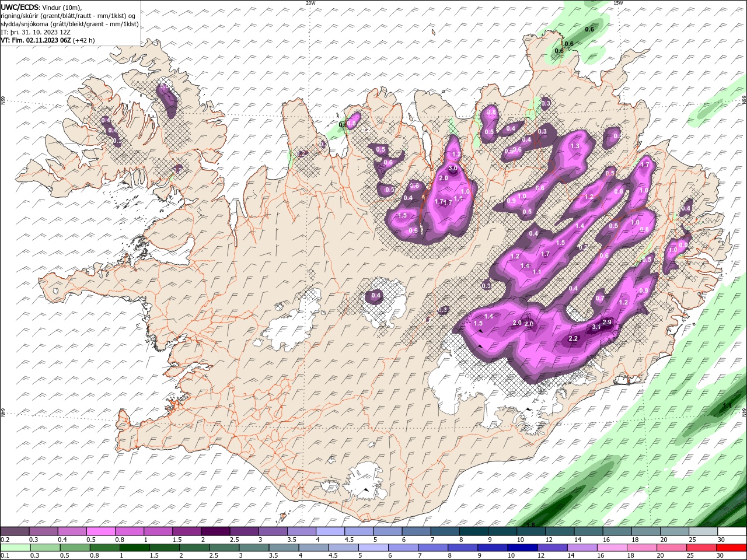Image resolution: width=747 pixels, height=560 pixels.
Task: Pick the upper legend swatch labeled 16
Action: 617,531
